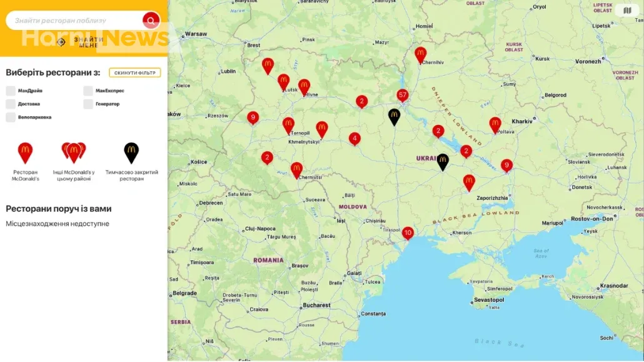Click the 'Знайти мене' locate button
The image size is (644, 362).
tap(81, 42)
